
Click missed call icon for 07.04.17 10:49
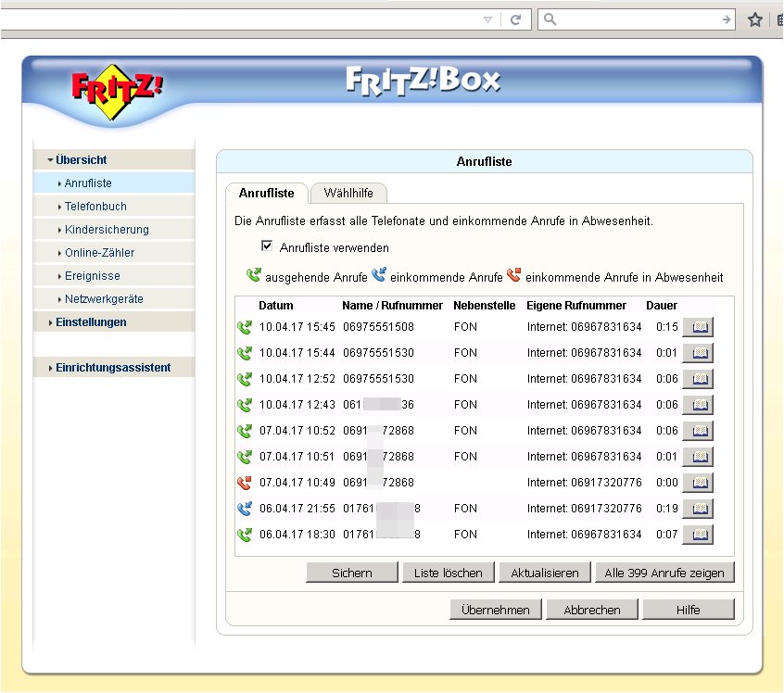tap(245, 484)
